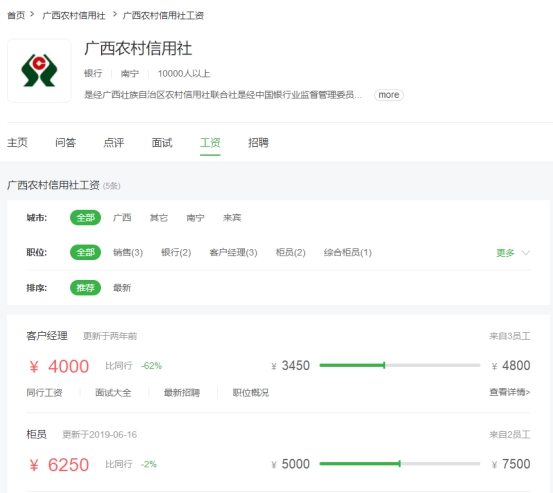Go to 首页 breadcrumb link

(x=16, y=16)
